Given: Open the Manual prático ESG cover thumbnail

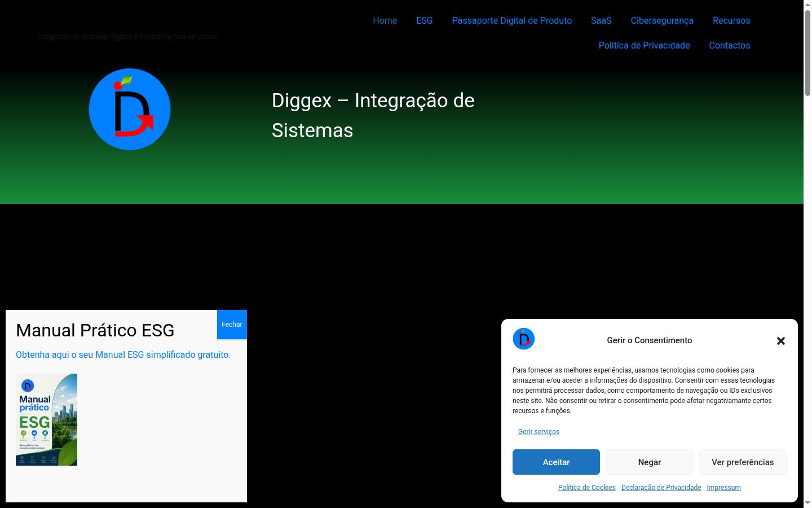Looking at the screenshot, I should 46,419.
